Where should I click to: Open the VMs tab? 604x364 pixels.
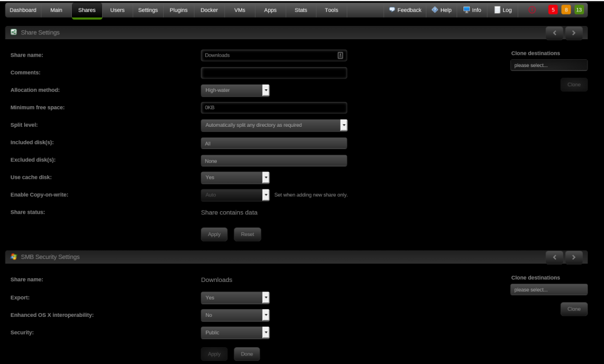(240, 10)
